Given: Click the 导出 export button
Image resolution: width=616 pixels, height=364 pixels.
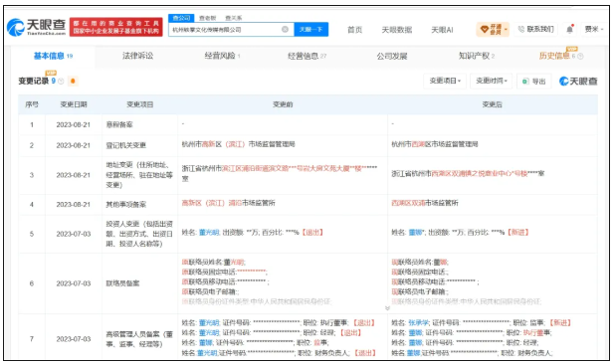Looking at the screenshot, I should coord(533,82).
